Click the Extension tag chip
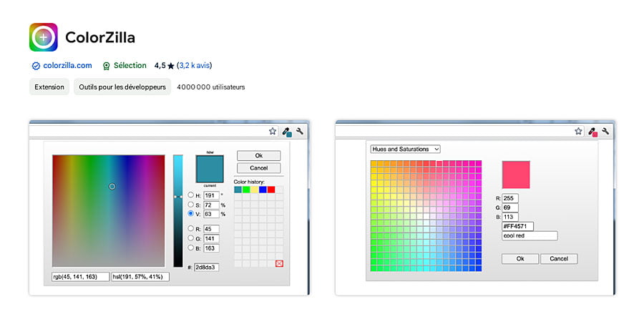644x322 pixels. click(49, 87)
